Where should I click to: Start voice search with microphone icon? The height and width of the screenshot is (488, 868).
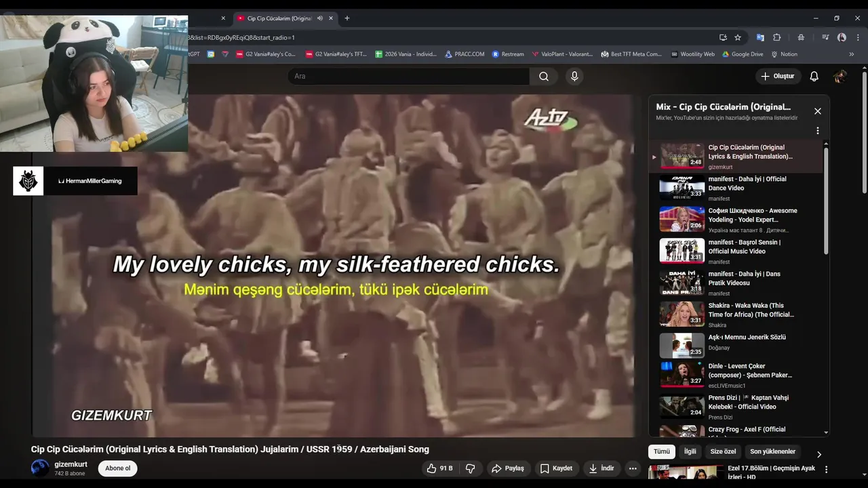[574, 77]
